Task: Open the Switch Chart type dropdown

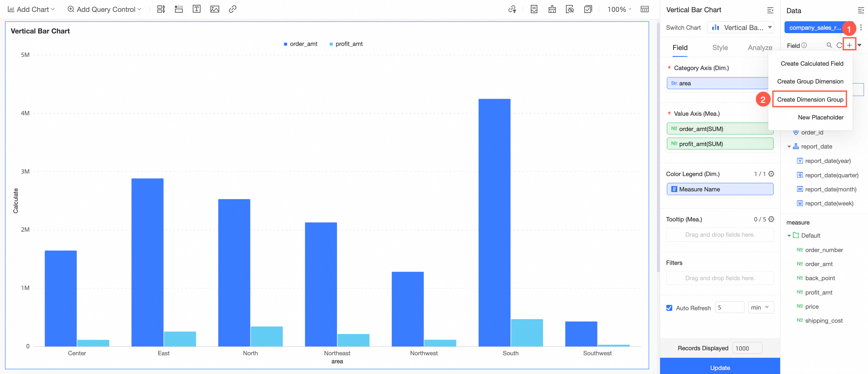Action: click(x=740, y=28)
